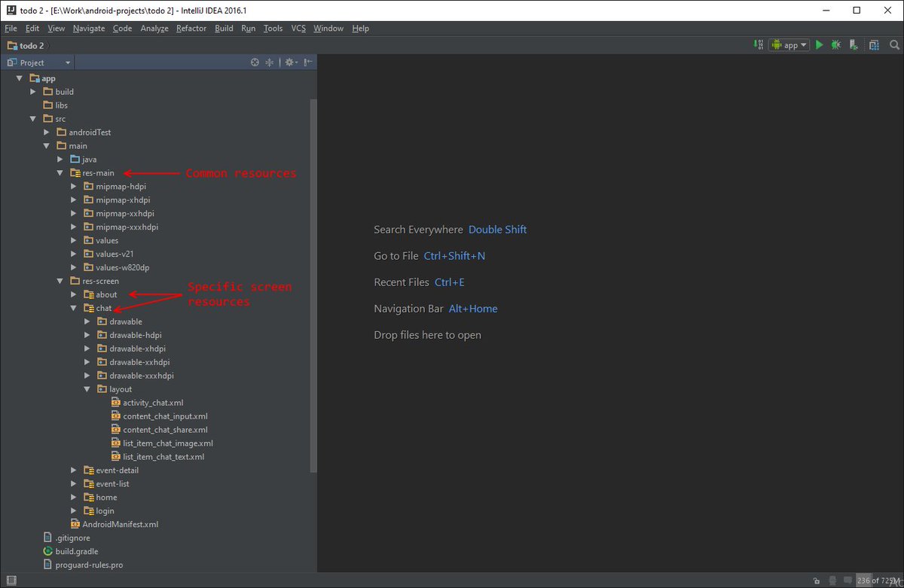Select the home folder

click(x=100, y=498)
